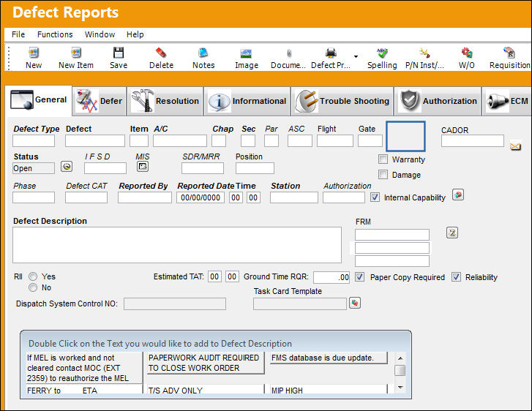Image resolution: width=532 pixels, height=411 pixels.
Task: Click the A/C input field
Action: (180, 140)
